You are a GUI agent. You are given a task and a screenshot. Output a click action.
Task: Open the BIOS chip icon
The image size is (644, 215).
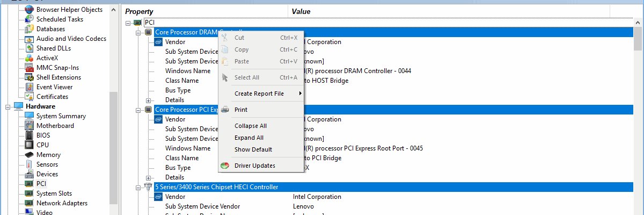pos(29,135)
